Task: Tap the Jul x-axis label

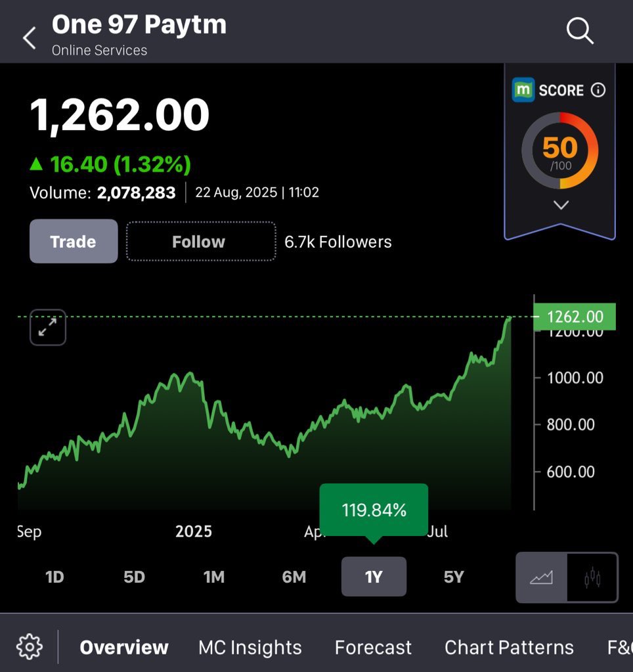Action: [438, 531]
